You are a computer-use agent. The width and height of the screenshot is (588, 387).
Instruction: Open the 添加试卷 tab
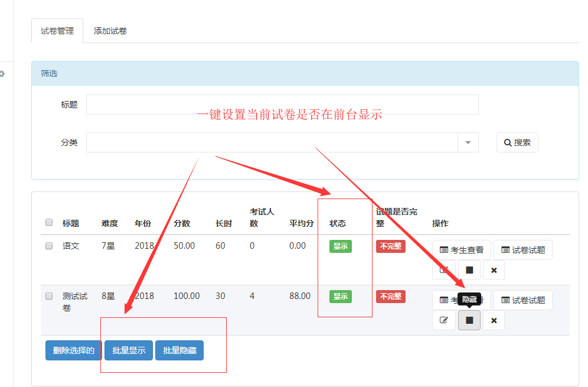(x=110, y=31)
